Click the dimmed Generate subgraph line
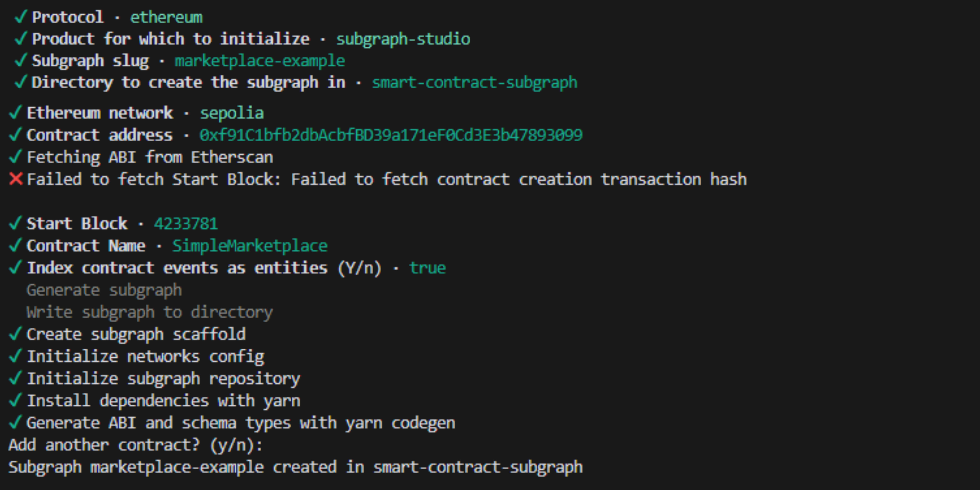The width and height of the screenshot is (980, 490). pyautogui.click(x=104, y=290)
